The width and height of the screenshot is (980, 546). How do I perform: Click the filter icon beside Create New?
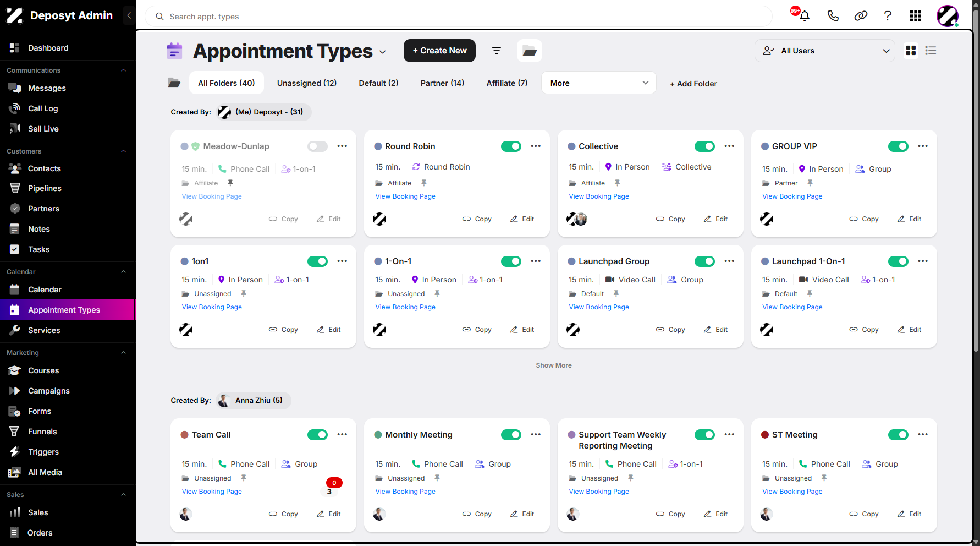coord(497,51)
